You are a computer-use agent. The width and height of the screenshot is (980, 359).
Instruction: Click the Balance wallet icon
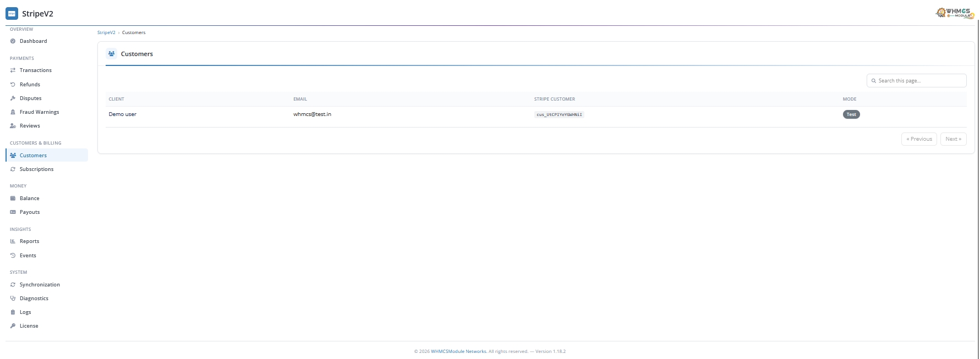coord(13,198)
